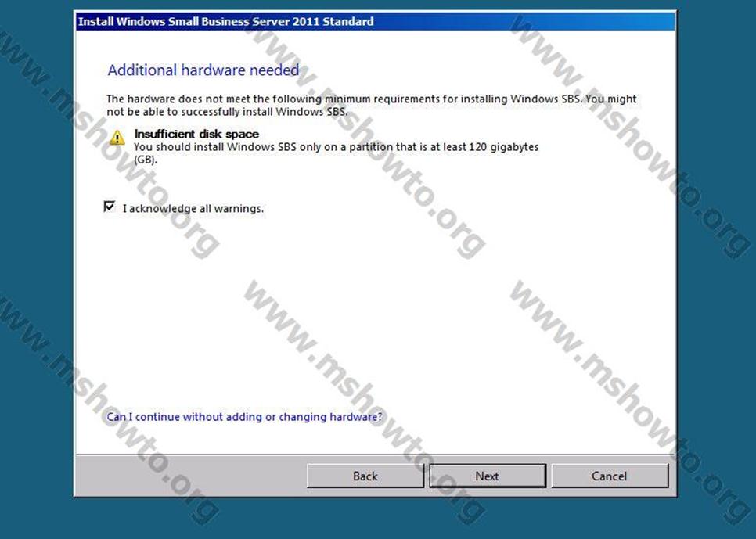The image size is (756, 539).
Task: Click the 120 gigabytes partition warning text
Action: [x=336, y=153]
